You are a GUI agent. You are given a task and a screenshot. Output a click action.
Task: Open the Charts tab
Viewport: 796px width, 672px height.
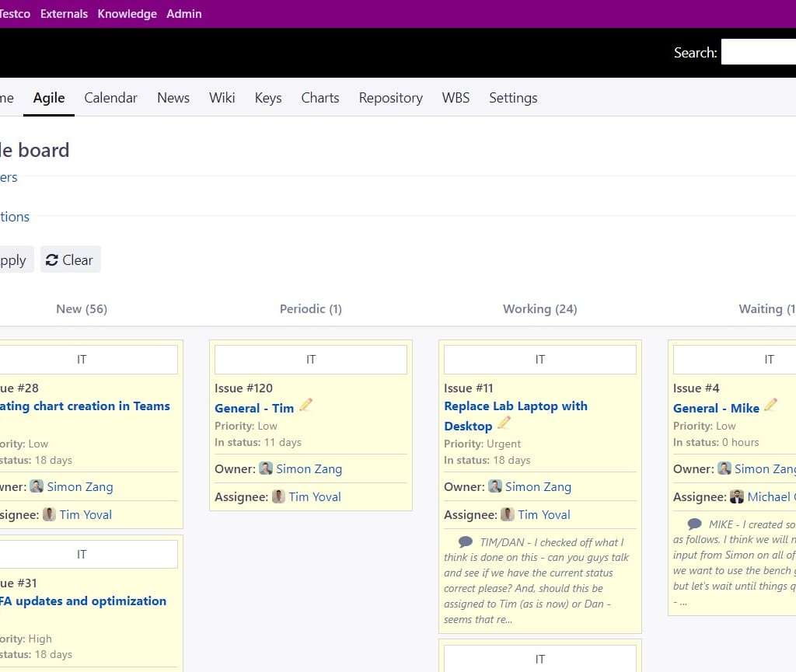pos(319,98)
